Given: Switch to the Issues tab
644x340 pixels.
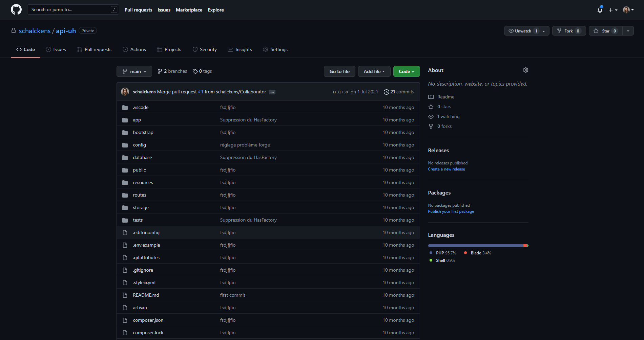Looking at the screenshot, I should pyautogui.click(x=56, y=49).
